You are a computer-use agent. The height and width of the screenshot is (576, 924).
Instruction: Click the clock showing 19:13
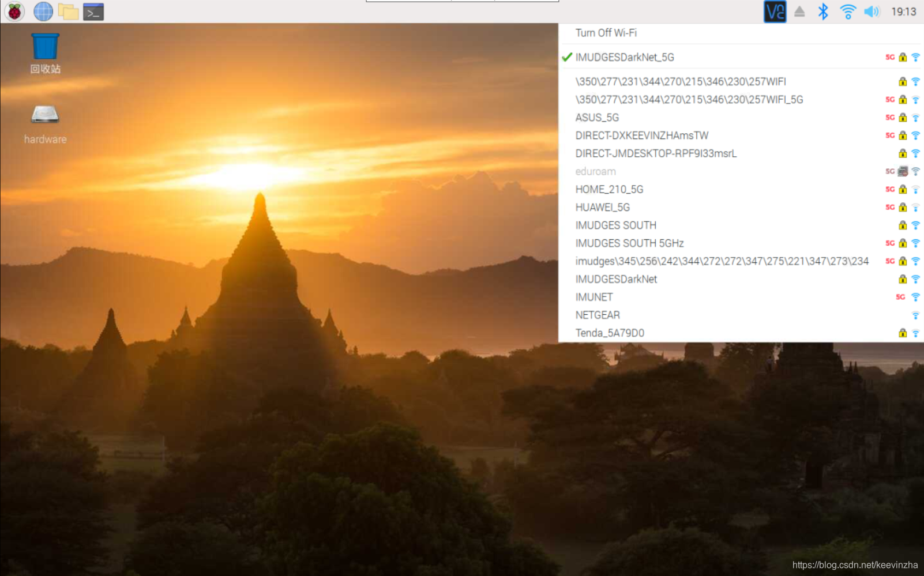[x=903, y=12]
